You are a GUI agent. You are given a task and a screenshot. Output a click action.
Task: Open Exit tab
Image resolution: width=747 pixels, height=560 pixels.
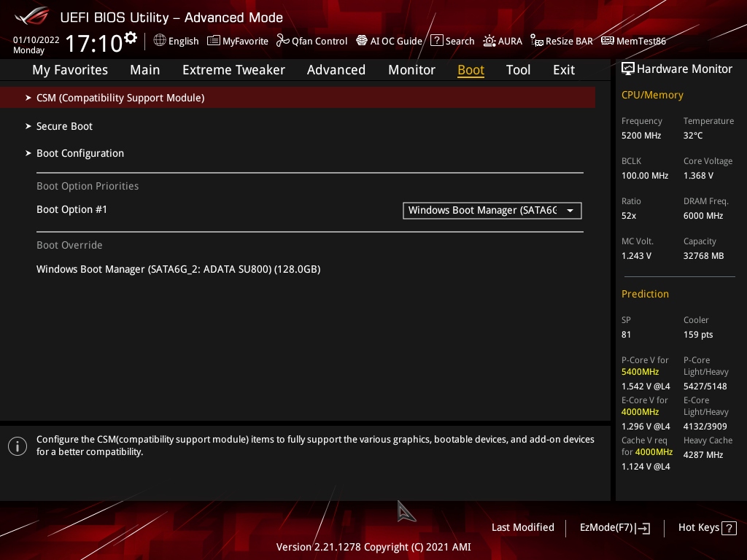click(x=564, y=70)
